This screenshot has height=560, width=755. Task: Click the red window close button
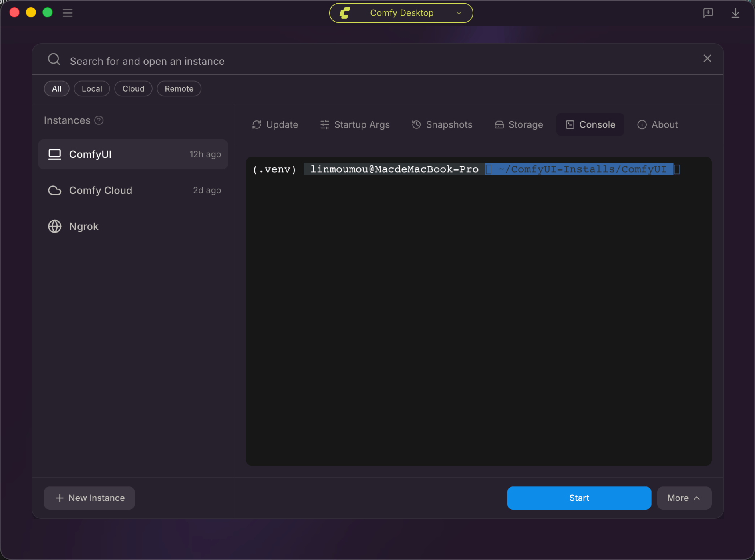click(14, 12)
